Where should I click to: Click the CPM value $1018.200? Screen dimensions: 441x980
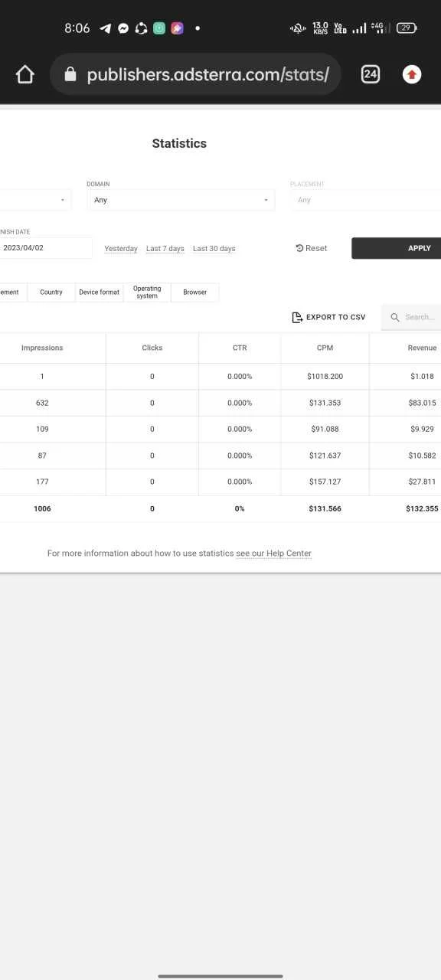pos(325,377)
